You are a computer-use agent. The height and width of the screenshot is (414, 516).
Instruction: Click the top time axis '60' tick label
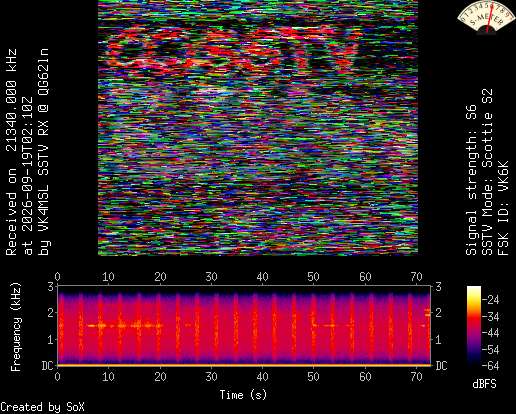pos(365,277)
